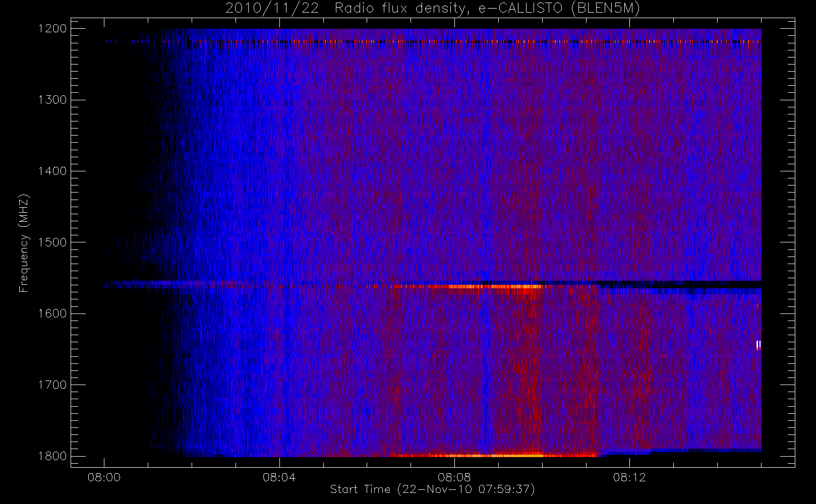
Task: Select the 1800 frequency axis label
Action: (x=52, y=456)
